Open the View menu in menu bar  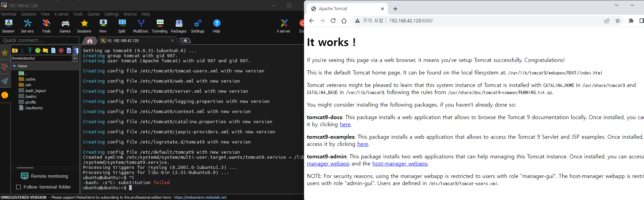pos(45,14)
